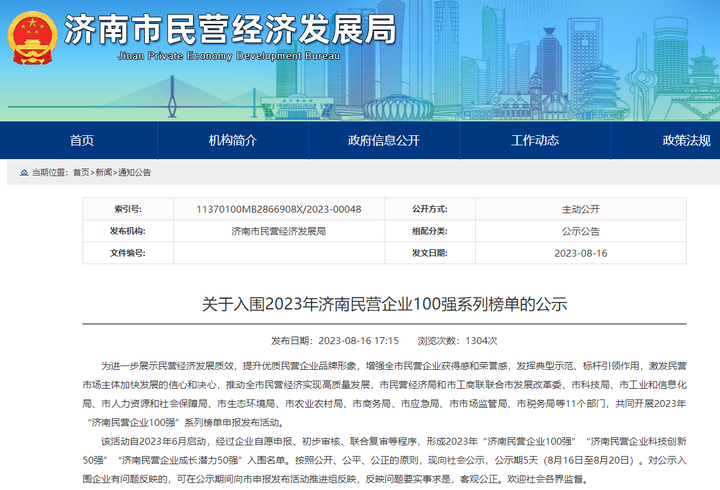This screenshot has height=490, width=720.
Task: Click the quoted phrase “济南民营企业成长潜力50强”
Action: (180, 460)
